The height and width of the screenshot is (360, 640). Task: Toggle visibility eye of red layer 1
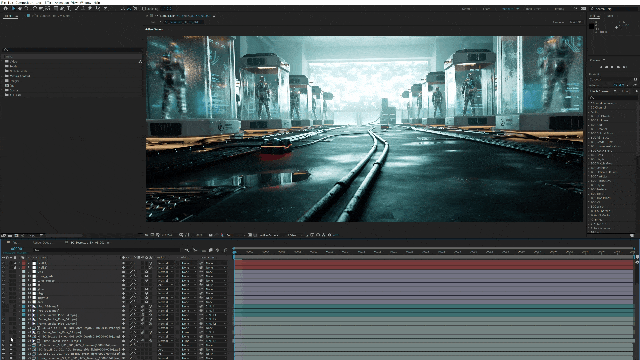tap(3, 263)
